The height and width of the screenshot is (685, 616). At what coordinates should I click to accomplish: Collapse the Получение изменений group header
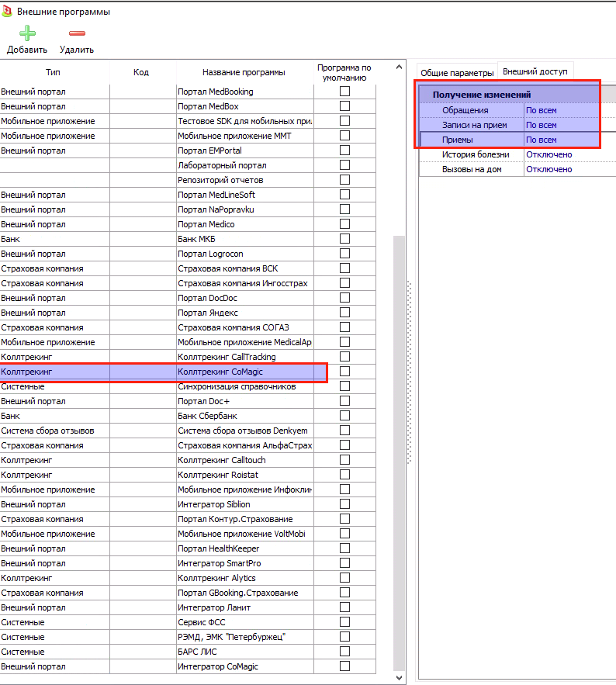[481, 95]
